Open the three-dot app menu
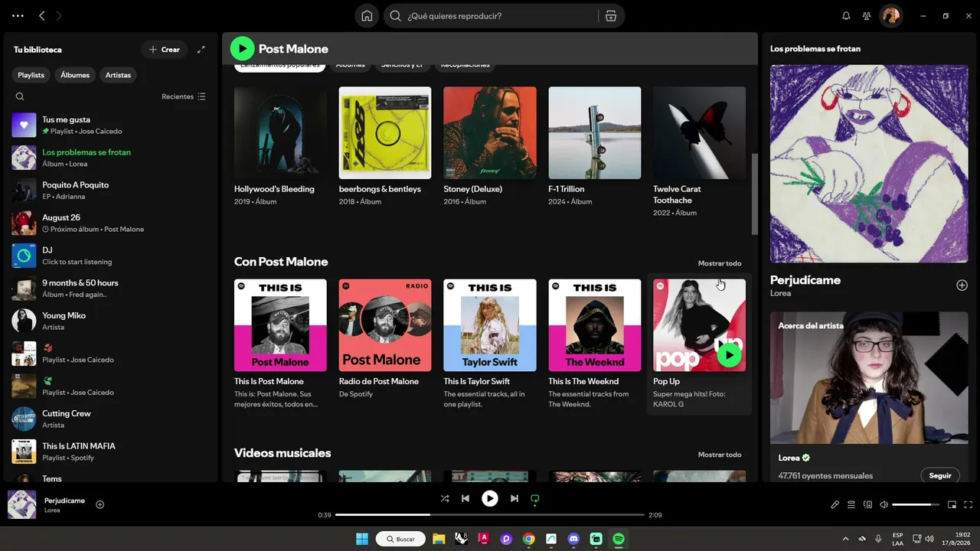Screen dimensions: 980x551 pyautogui.click(x=18, y=16)
